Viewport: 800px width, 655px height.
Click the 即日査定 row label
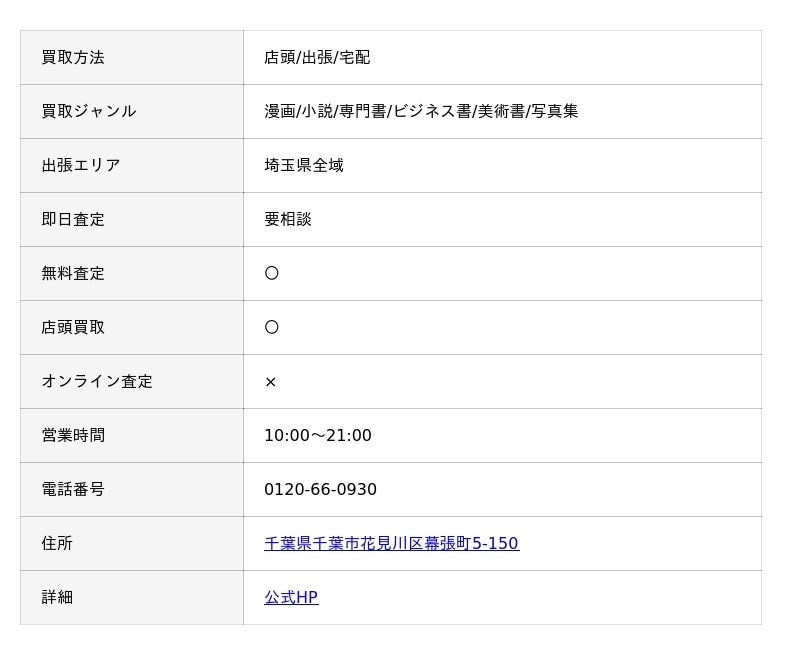tap(73, 219)
